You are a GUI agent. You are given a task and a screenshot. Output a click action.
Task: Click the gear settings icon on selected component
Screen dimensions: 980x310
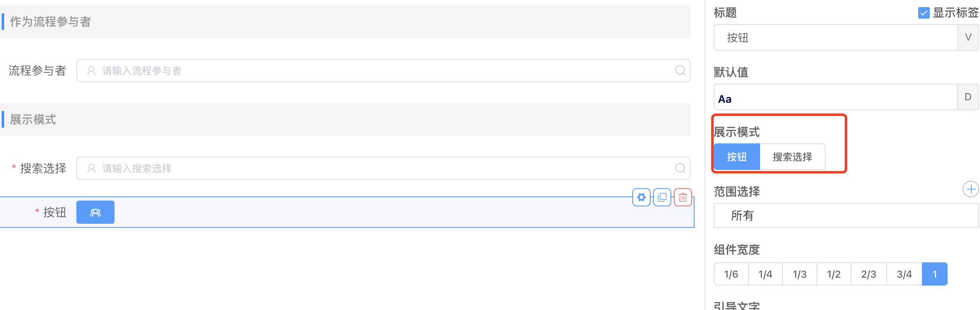click(641, 197)
